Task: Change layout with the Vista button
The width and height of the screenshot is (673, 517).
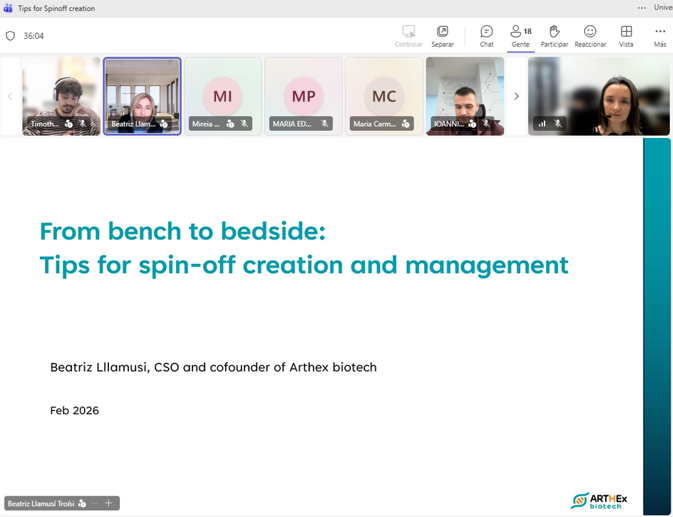Action: (x=626, y=35)
